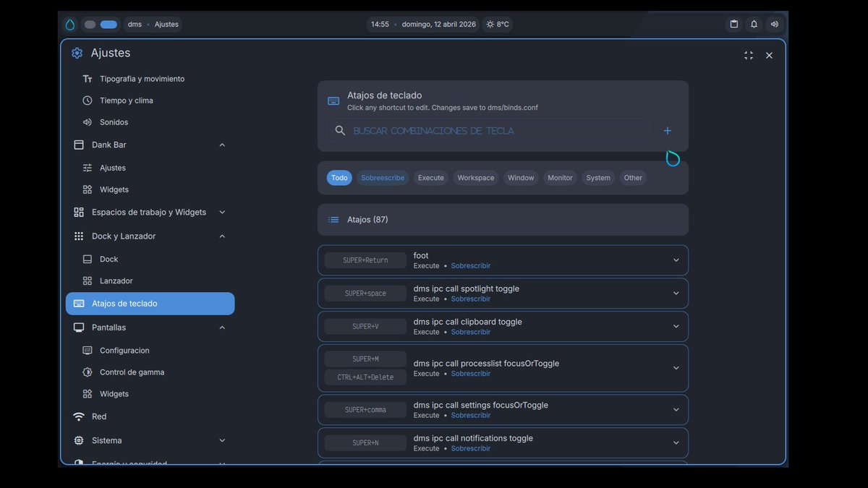Collapse the Pantallas section
The height and width of the screenshot is (488, 868).
(222, 328)
